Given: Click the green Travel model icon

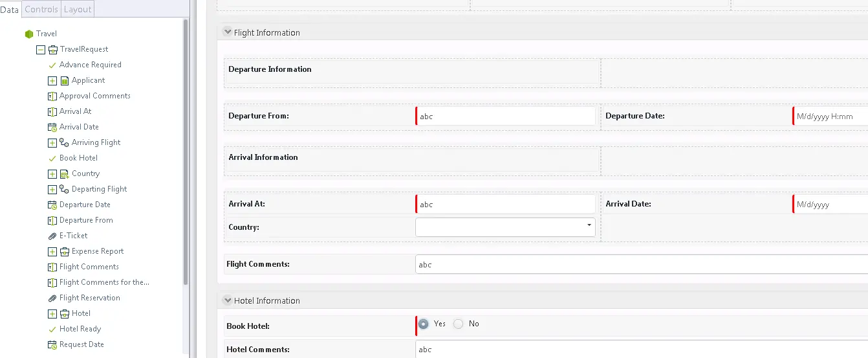Looking at the screenshot, I should click(x=28, y=34).
